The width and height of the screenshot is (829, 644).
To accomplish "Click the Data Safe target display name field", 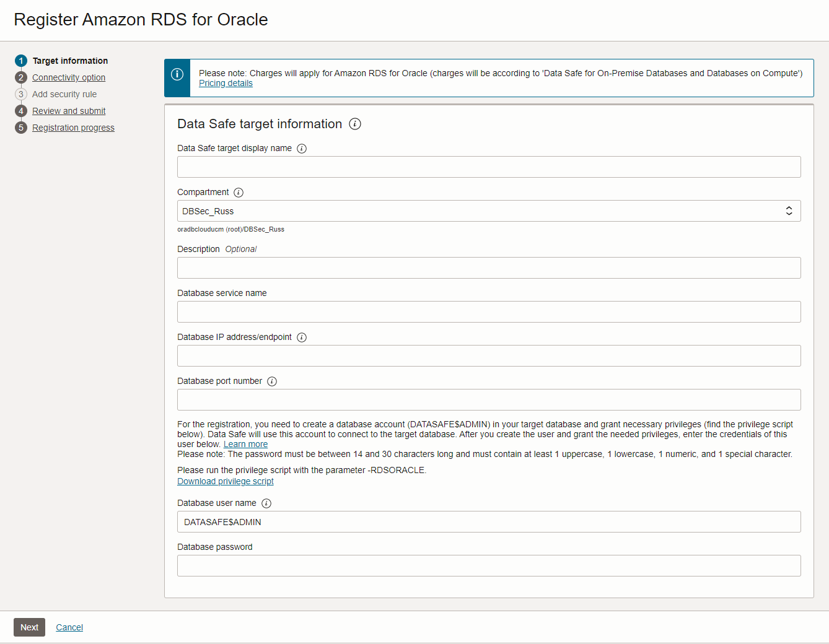I will point(489,167).
